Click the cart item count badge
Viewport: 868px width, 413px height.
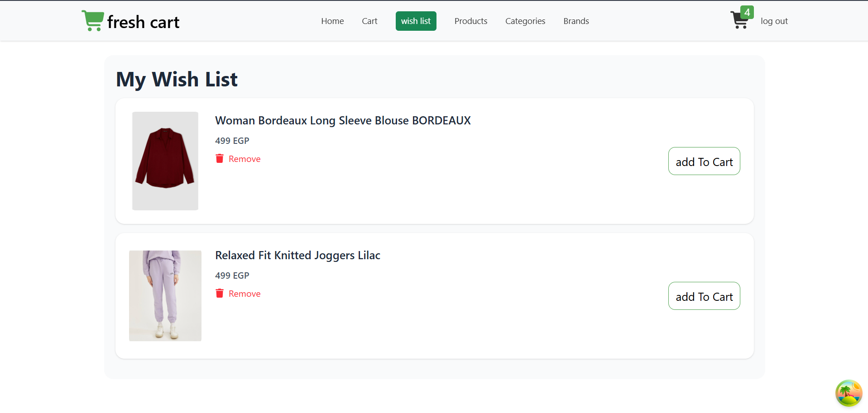tap(747, 12)
